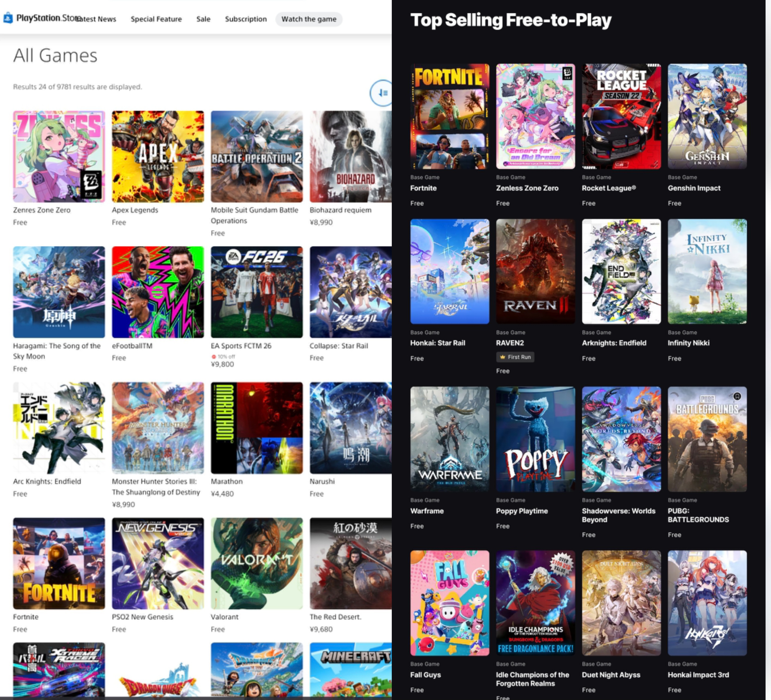Select the Infinity Nikki title link

688,343
